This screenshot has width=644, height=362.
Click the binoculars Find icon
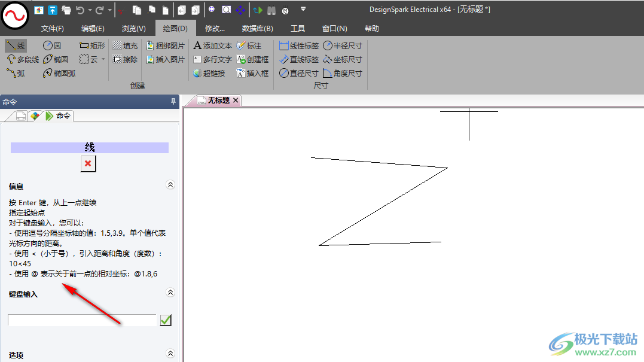click(271, 10)
